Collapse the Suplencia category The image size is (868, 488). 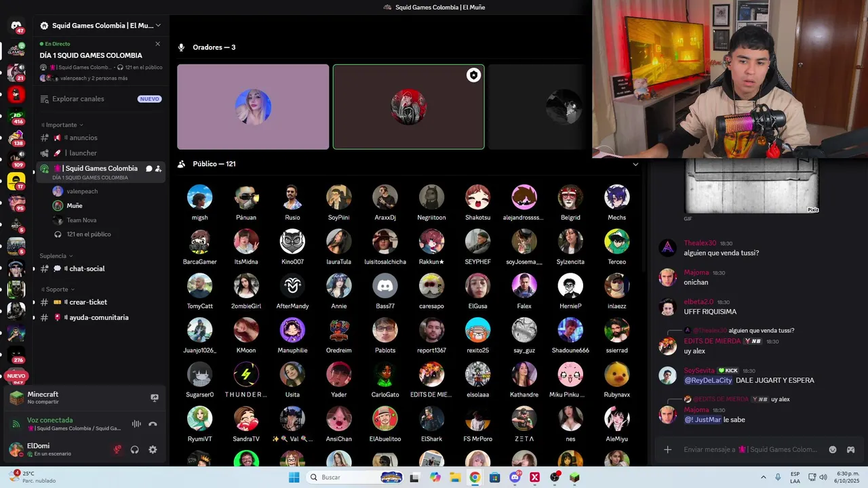[x=56, y=256]
